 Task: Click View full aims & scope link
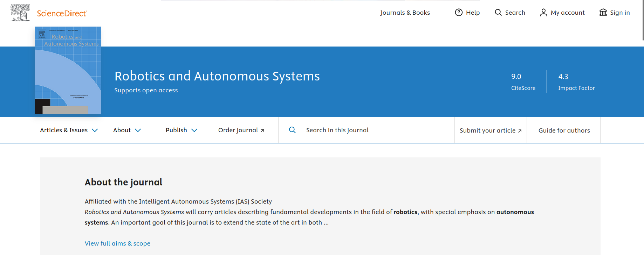pos(117,243)
